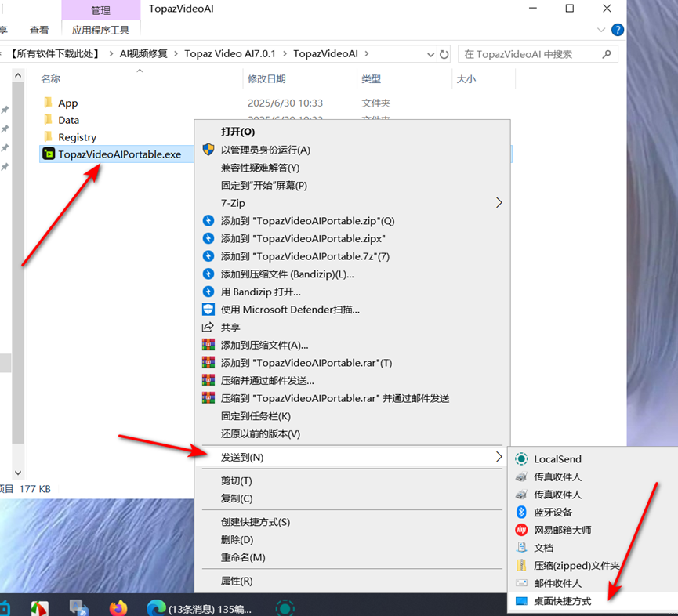This screenshot has width=678, height=616.
Task: Click the blue help question mark icon
Action: click(x=618, y=30)
